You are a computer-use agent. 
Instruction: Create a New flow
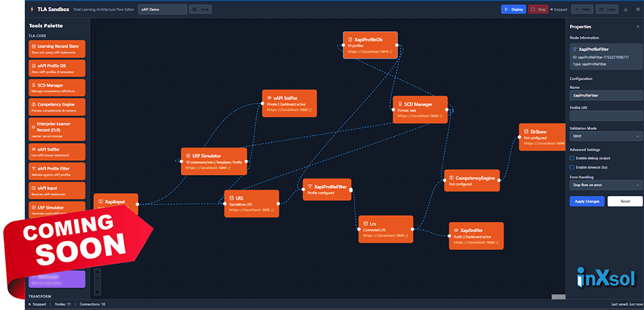582,9
